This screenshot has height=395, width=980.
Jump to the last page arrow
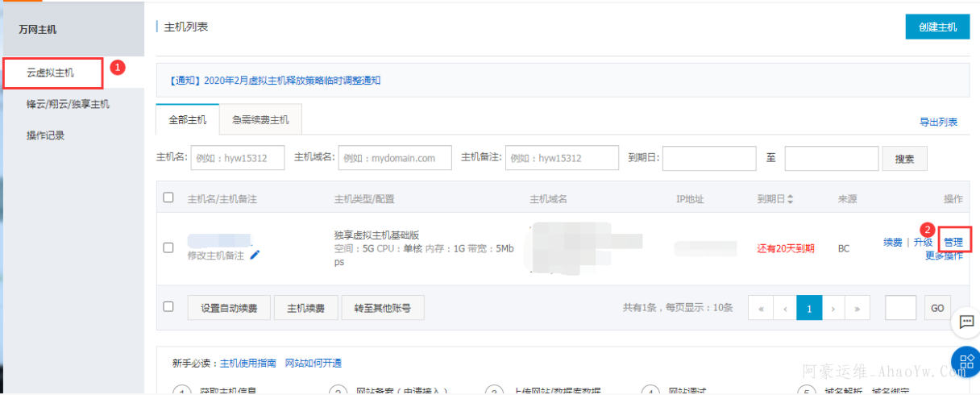[858, 308]
